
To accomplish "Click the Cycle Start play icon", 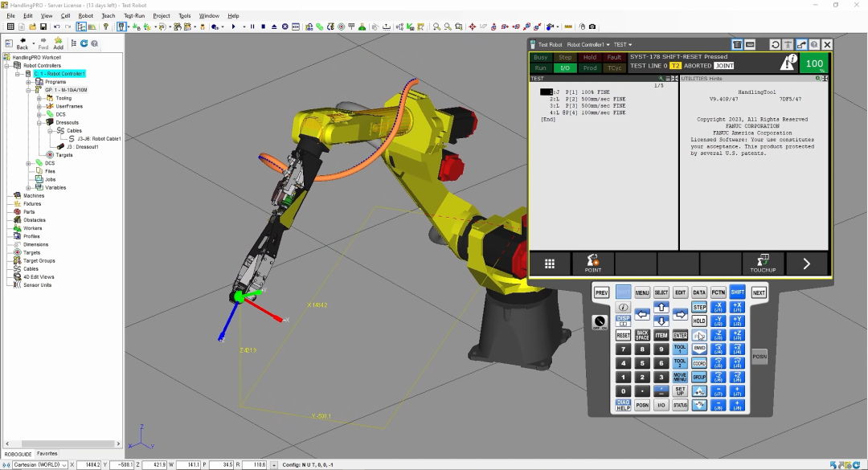I will point(234,27).
